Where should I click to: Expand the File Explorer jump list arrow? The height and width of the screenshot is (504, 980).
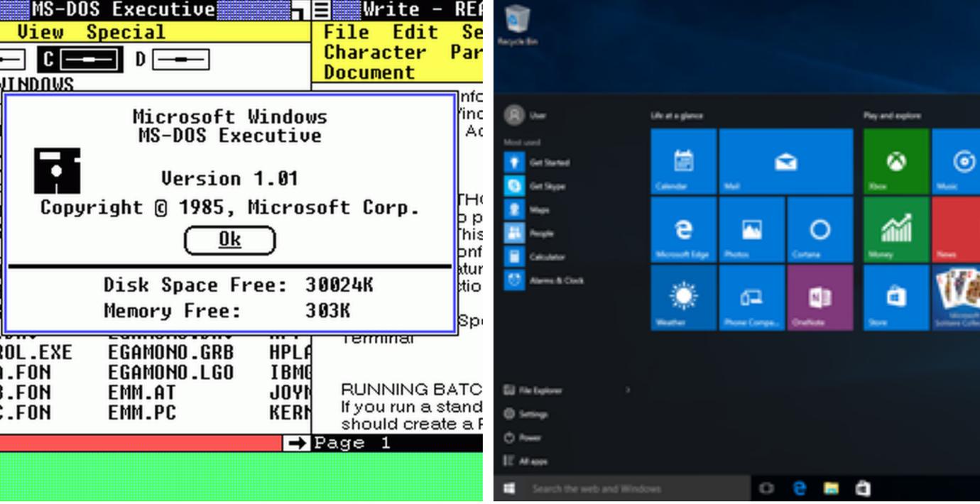click(628, 390)
